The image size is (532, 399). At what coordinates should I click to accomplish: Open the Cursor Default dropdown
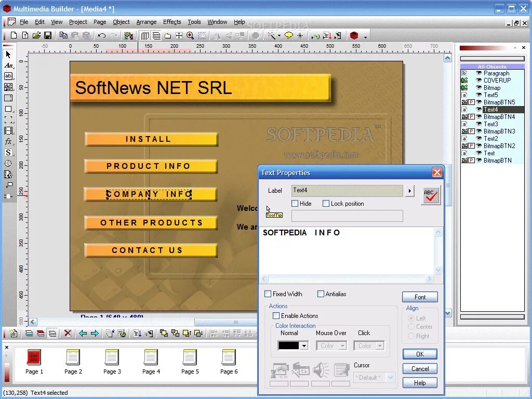pyautogui.click(x=391, y=377)
